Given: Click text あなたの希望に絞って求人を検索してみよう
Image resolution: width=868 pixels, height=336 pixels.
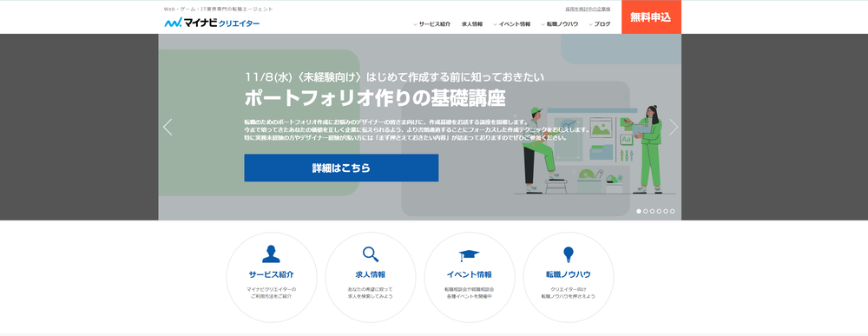Looking at the screenshot, I should pos(371,293).
